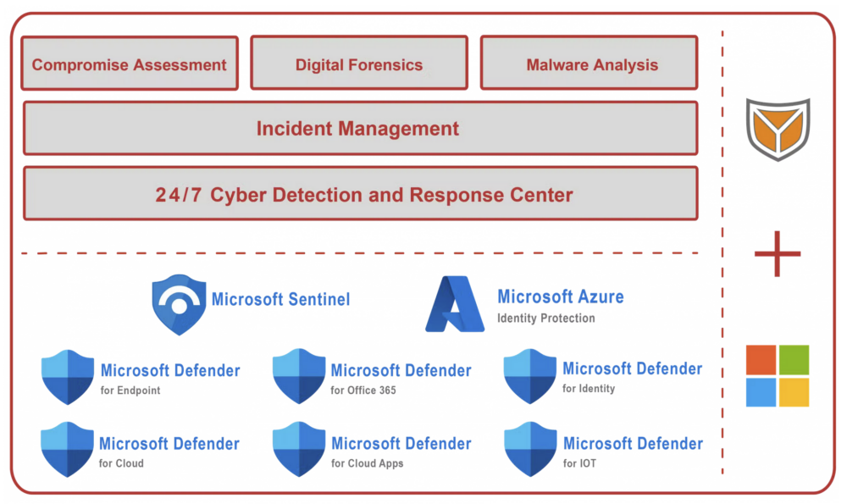Click the red plus sign
847x504 pixels.
coord(778,254)
